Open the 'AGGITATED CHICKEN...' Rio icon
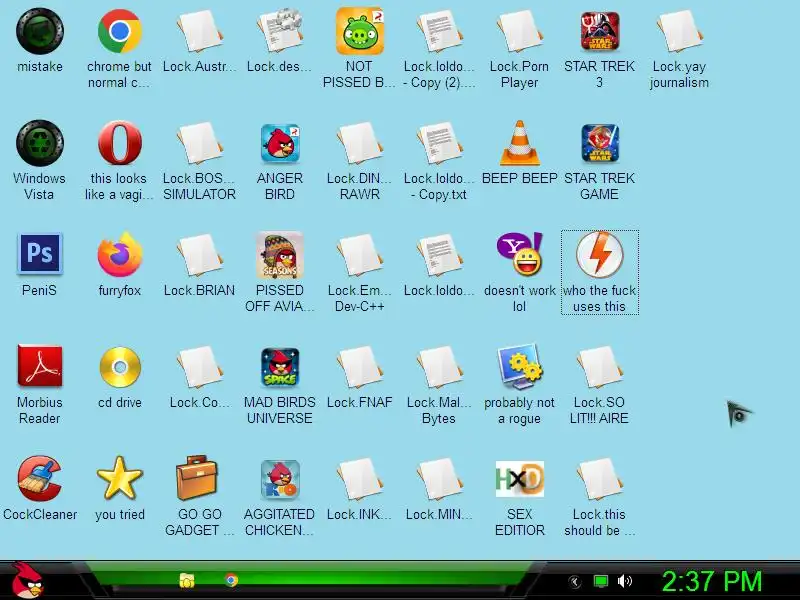The width and height of the screenshot is (800, 600). pos(280,479)
